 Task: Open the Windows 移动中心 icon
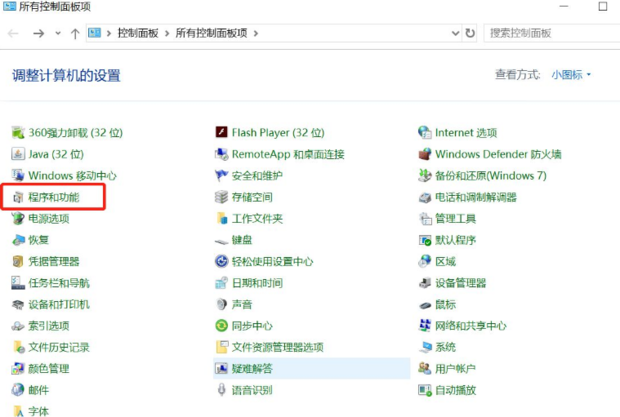(x=18, y=175)
